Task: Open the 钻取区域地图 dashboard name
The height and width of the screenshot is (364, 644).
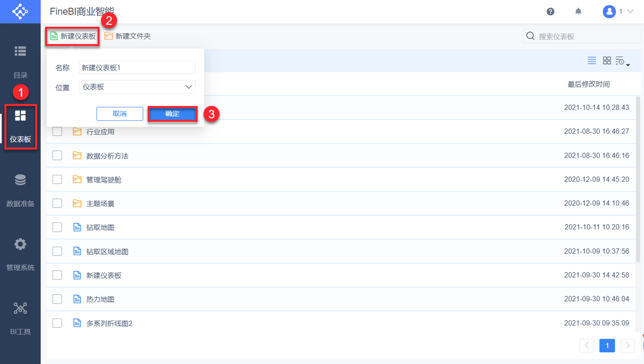Action: (107, 251)
